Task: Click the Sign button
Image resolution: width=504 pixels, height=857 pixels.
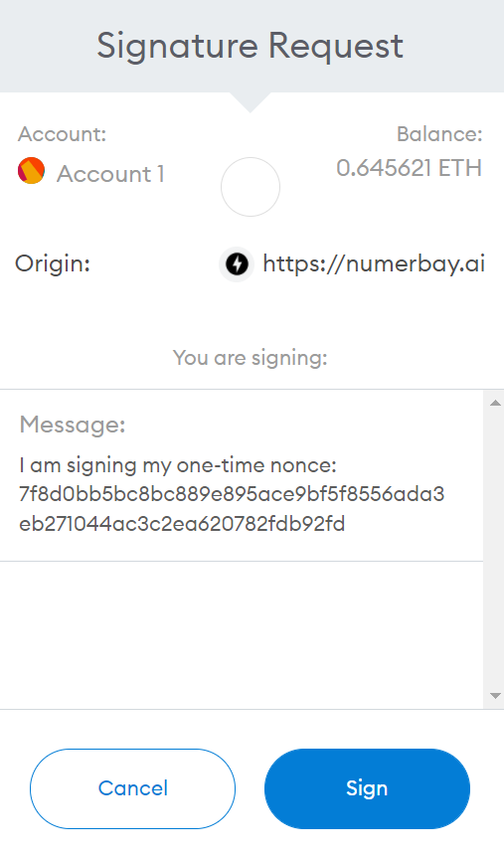Action: click(367, 788)
